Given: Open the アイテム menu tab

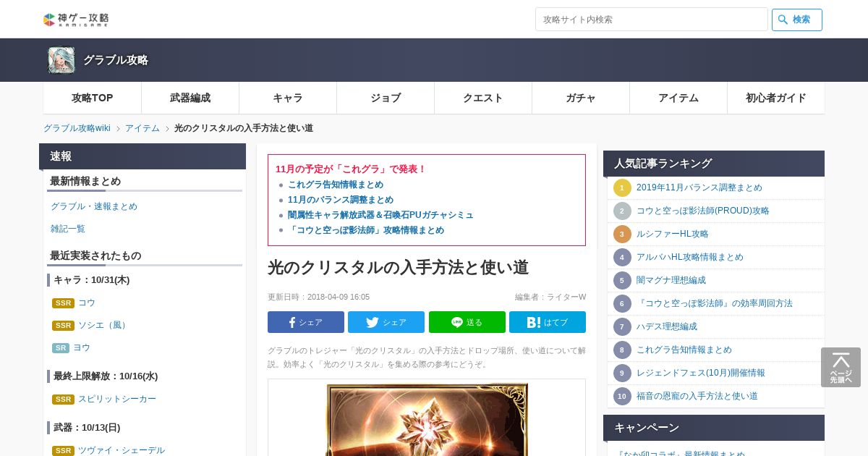Looking at the screenshot, I should click(x=678, y=98).
